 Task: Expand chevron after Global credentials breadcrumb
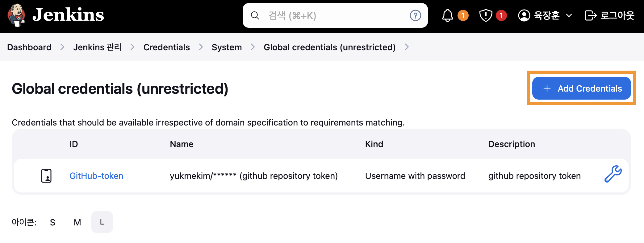pyautogui.click(x=407, y=47)
